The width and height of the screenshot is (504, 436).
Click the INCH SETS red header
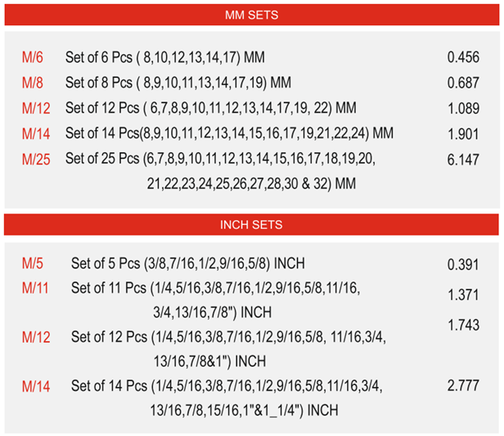251,225
